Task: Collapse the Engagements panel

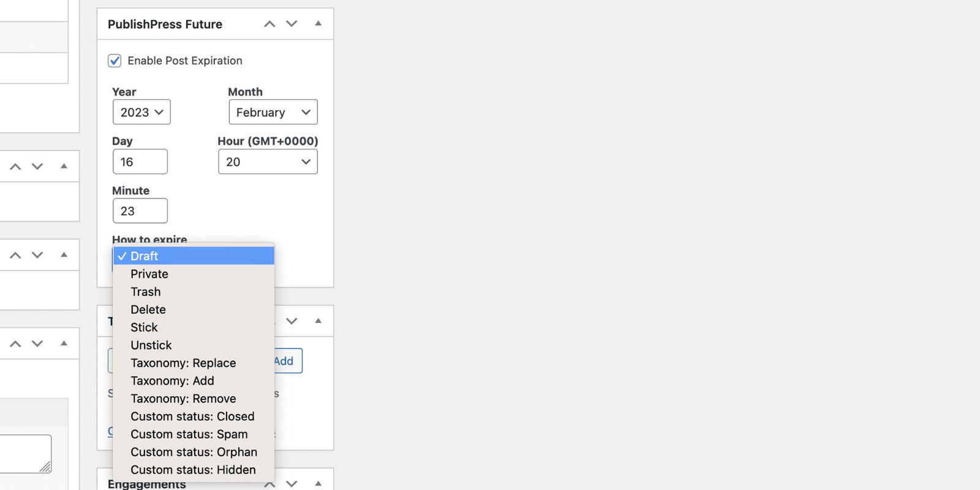Action: point(318,483)
